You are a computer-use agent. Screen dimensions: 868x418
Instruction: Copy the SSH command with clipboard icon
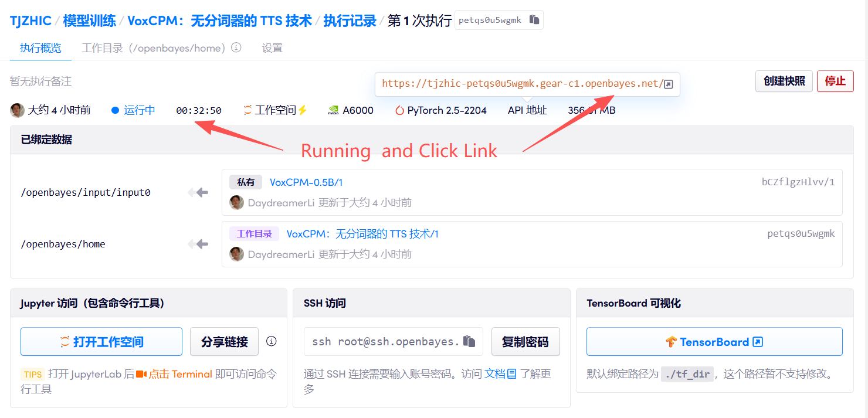click(469, 341)
